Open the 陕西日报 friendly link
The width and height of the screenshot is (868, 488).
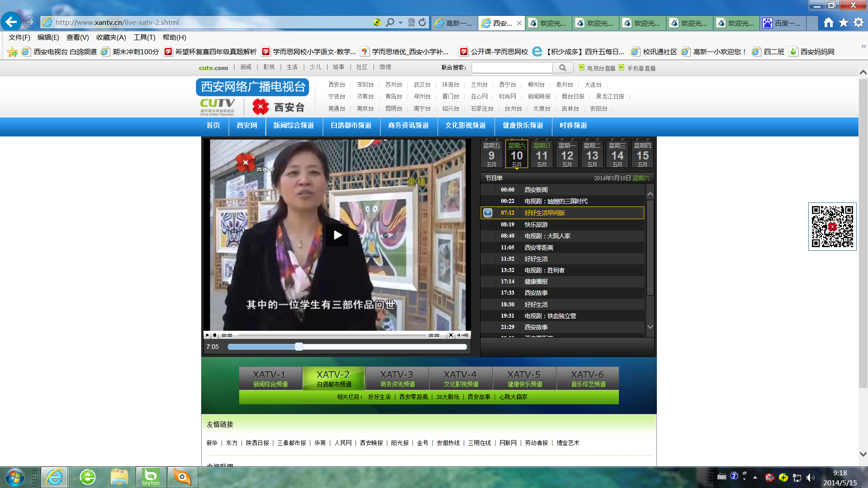(257, 443)
